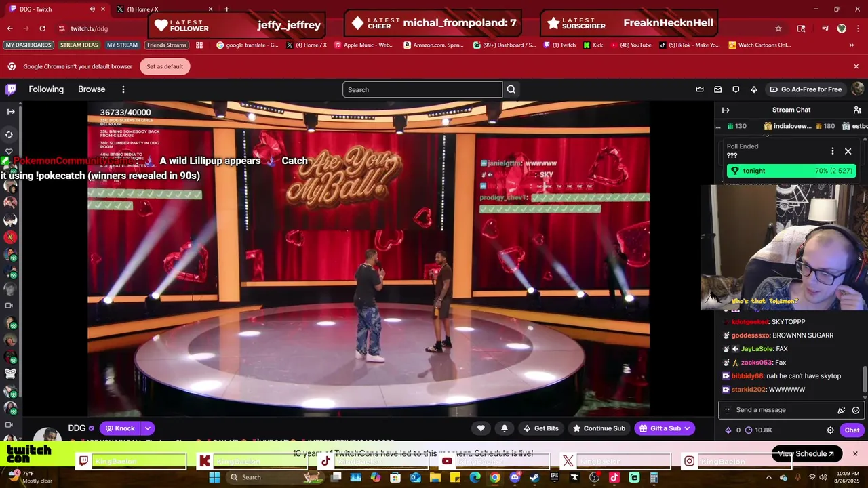
Task: Click Continue Sub button
Action: pos(598,428)
